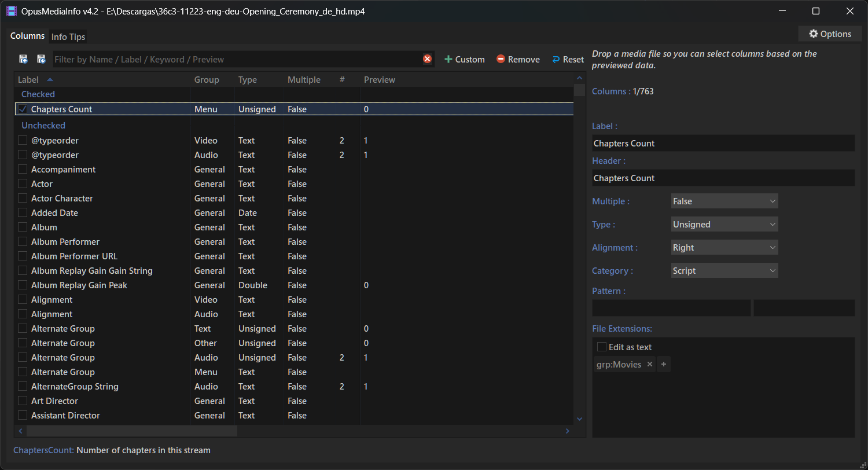Uncheck the Chapters Count column
The image size is (868, 470).
pos(23,109)
